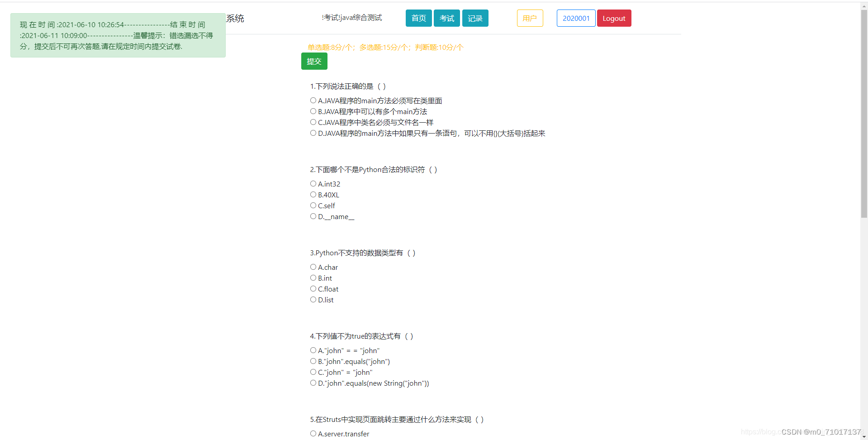Switch to the 考试 exam tab
Screen dimensions: 868x440
click(x=446, y=18)
